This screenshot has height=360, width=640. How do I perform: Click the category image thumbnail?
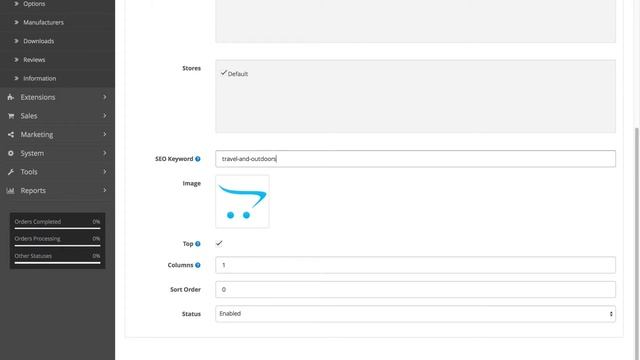pos(242,202)
